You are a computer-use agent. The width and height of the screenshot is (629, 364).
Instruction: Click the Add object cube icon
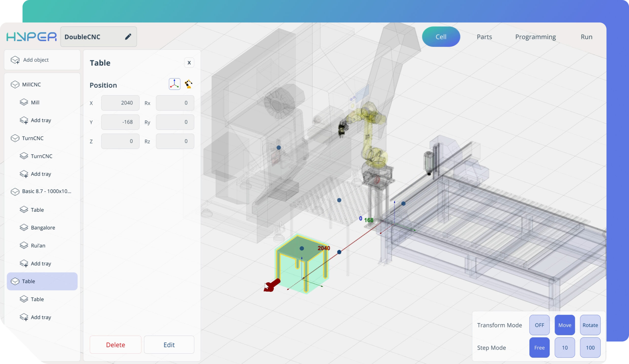pyautogui.click(x=15, y=60)
